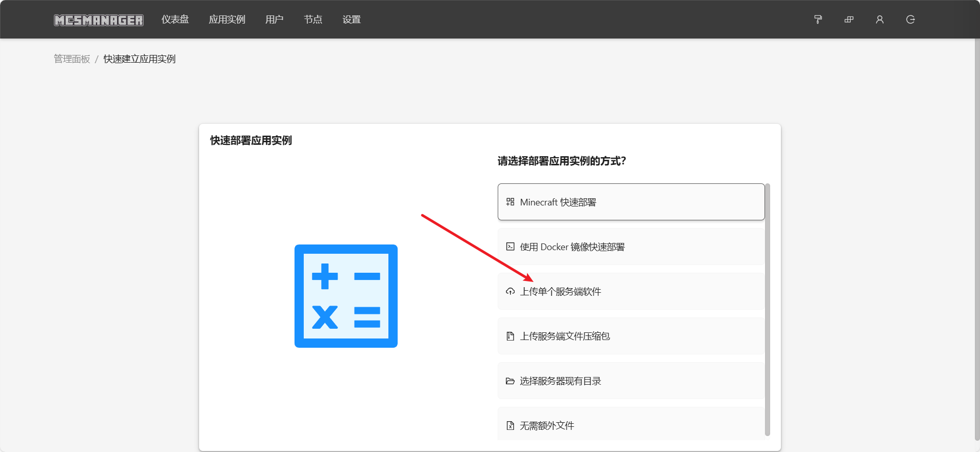Screen dimensions: 980x452
Task: Open the user account icon
Action: 879,20
